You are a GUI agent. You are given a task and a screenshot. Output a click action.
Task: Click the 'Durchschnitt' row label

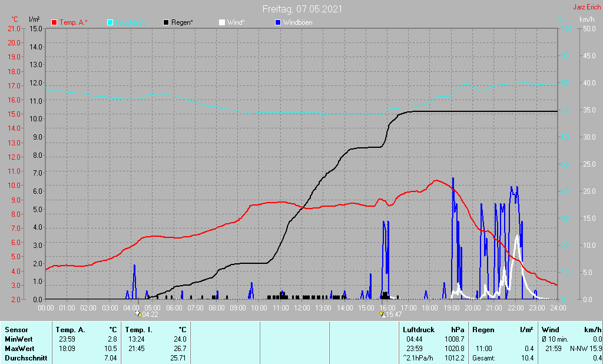pos(26,358)
